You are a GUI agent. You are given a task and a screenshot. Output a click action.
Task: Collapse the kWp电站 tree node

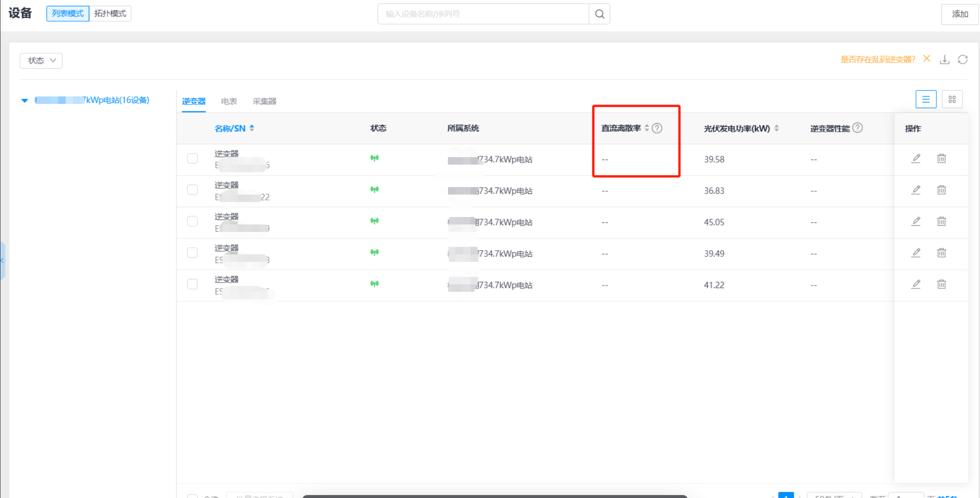coord(25,100)
